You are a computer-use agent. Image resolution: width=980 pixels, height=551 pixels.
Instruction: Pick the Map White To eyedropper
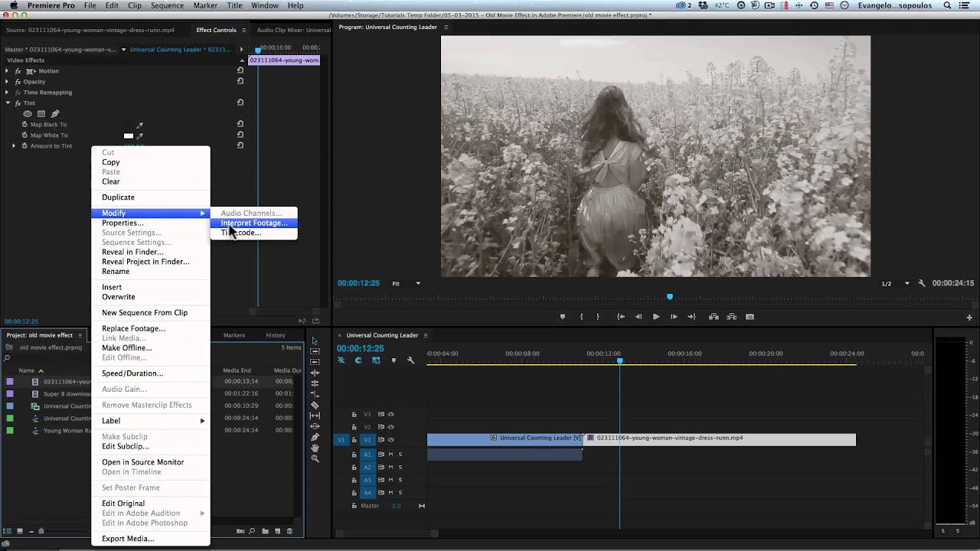click(x=139, y=135)
